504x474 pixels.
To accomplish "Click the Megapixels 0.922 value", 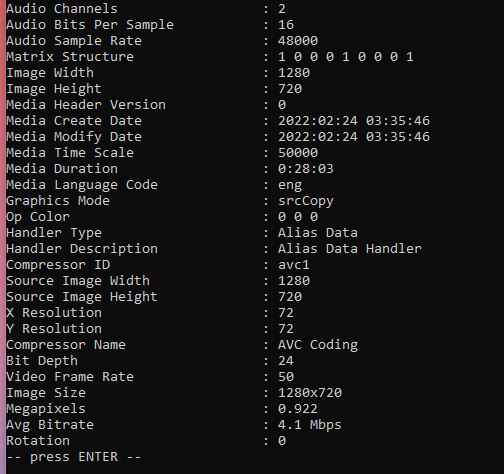I will (298, 409).
